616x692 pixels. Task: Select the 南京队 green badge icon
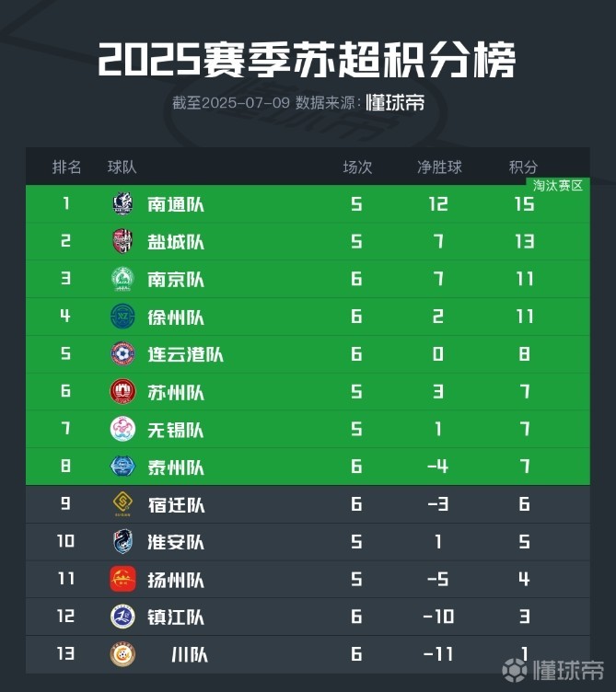122,279
